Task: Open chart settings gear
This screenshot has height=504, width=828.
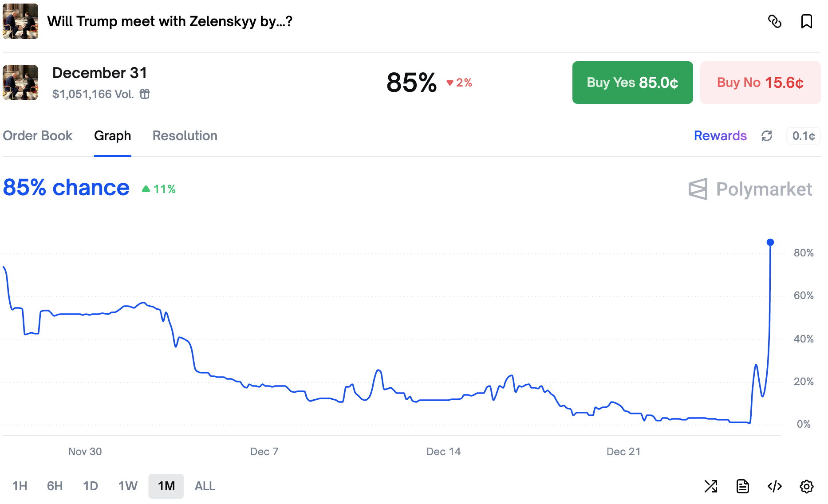Action: click(x=806, y=486)
